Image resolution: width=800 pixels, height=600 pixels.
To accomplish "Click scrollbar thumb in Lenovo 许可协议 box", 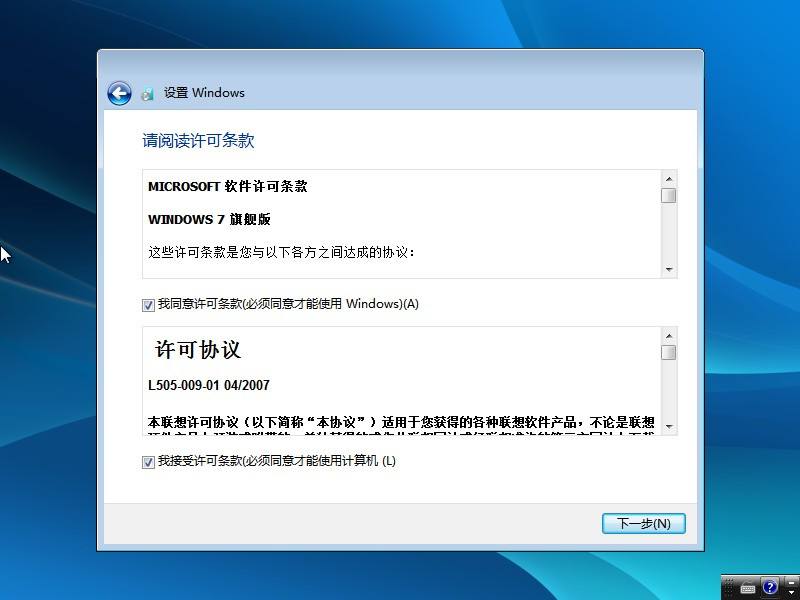I will [668, 353].
